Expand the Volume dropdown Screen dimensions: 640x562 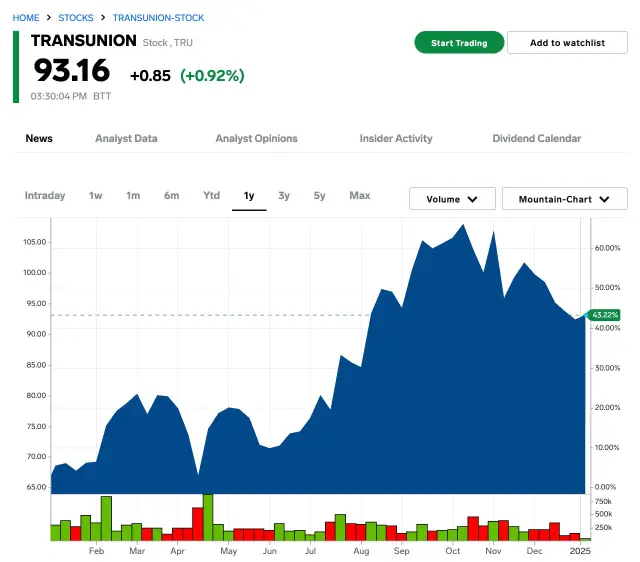point(452,199)
